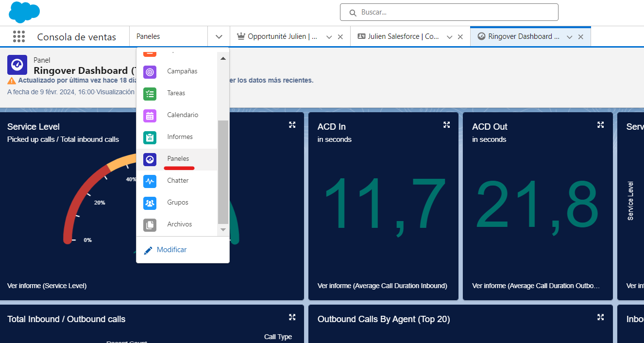Close the Opportunité Julien tab
Image resolution: width=644 pixels, height=343 pixels.
pos(340,37)
